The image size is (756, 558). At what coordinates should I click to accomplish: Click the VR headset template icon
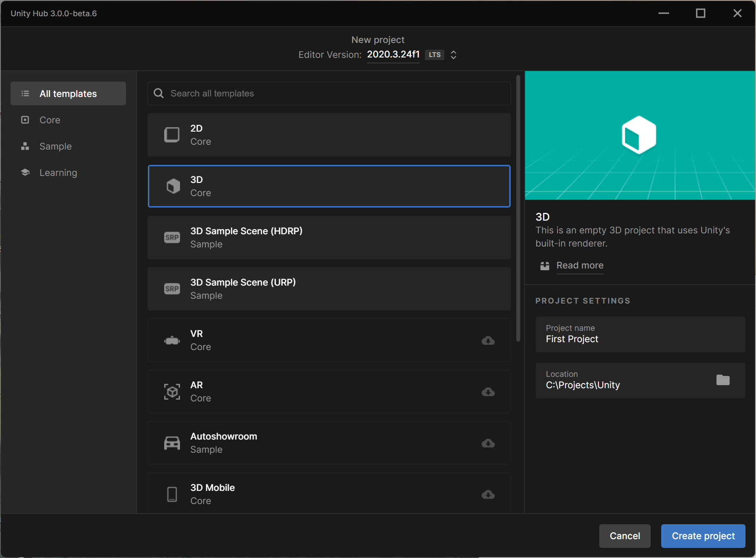click(x=172, y=340)
